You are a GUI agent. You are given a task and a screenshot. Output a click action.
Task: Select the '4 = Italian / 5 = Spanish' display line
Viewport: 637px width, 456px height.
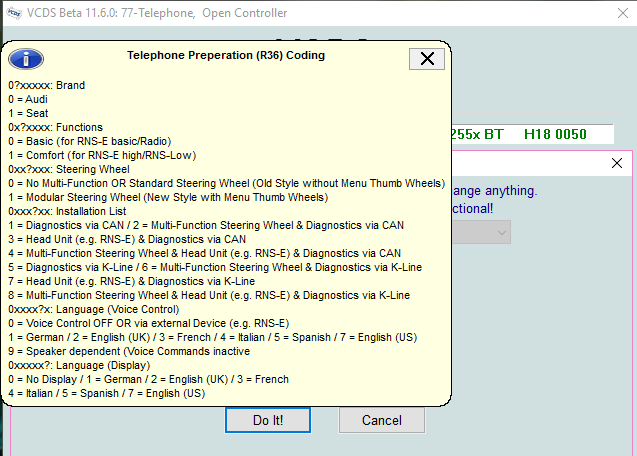tap(106, 393)
